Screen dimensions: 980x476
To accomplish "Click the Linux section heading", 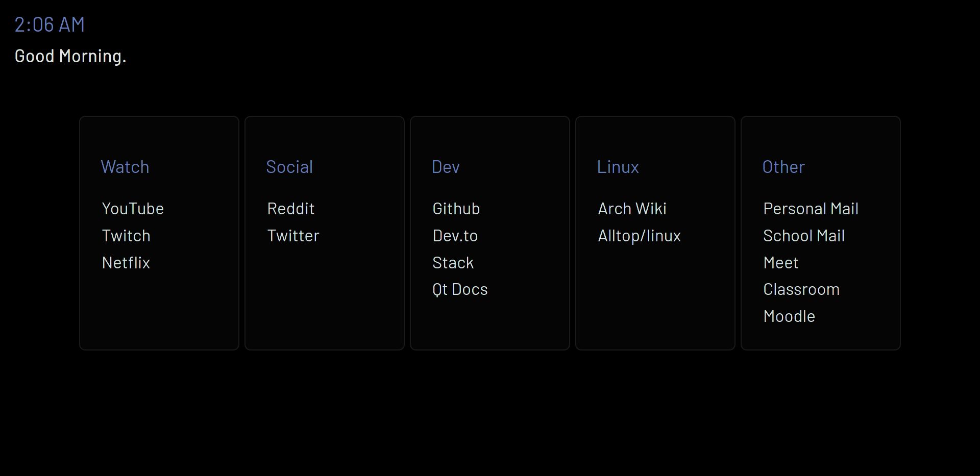I will click(617, 167).
